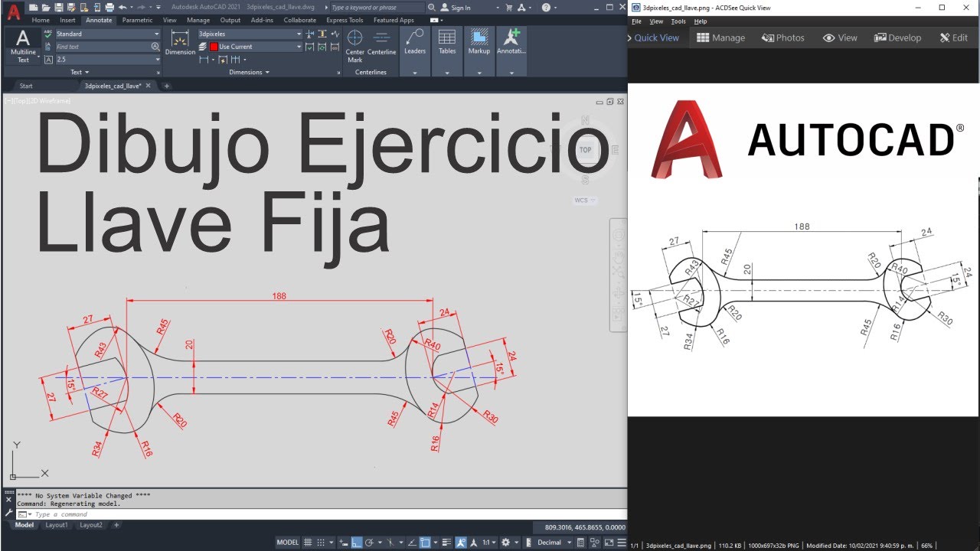This screenshot has height=551, width=980.
Task: Open the Quick Properties status icon
Action: coord(580,543)
